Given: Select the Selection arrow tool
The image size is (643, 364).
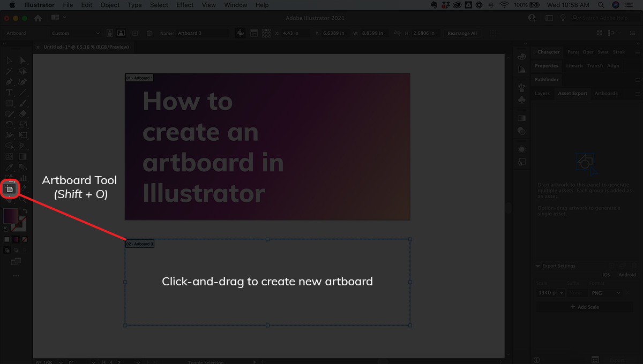Looking at the screenshot, I should pos(9,60).
